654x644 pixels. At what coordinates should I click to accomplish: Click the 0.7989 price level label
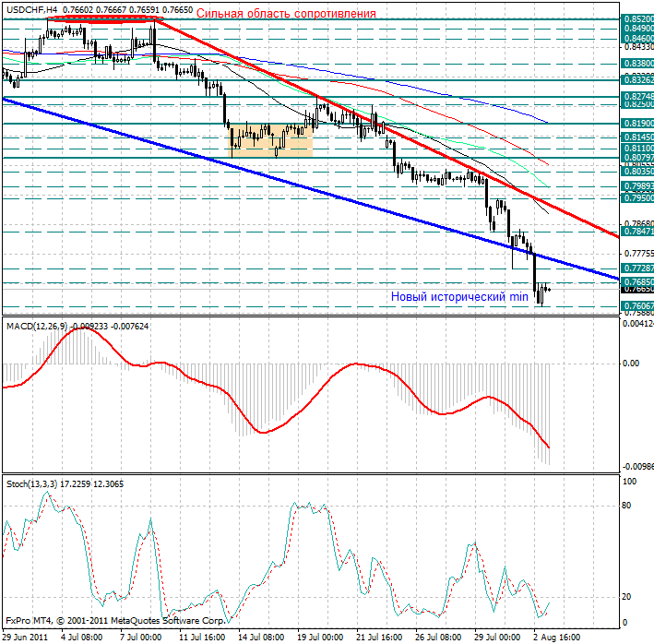pos(637,186)
